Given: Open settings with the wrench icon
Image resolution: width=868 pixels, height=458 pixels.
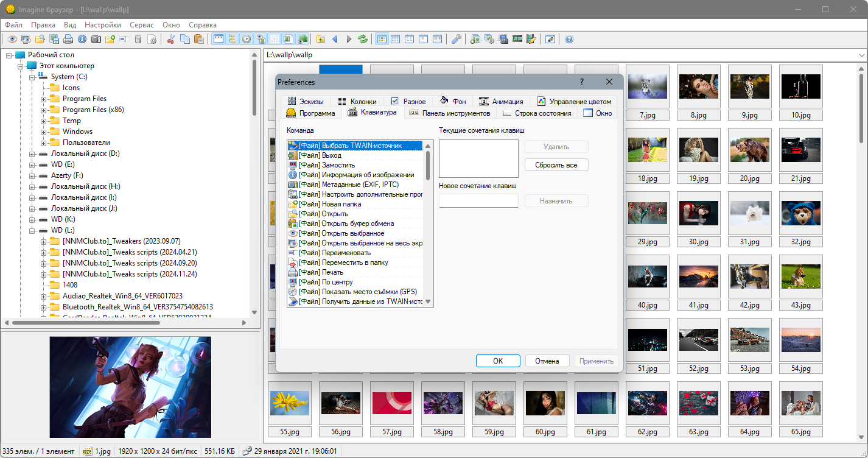Looking at the screenshot, I should (456, 39).
